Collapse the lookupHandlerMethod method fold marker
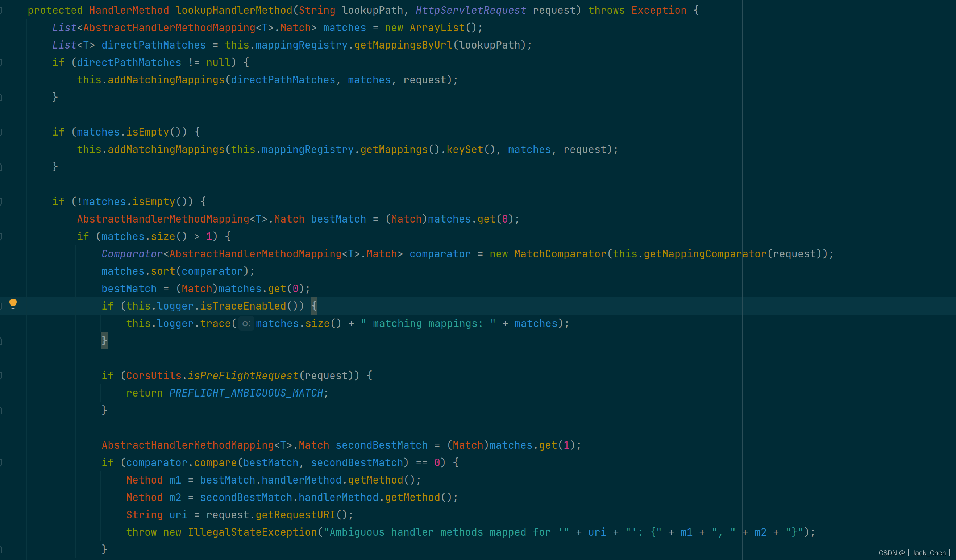Viewport: 956px width, 560px height. 1,10
